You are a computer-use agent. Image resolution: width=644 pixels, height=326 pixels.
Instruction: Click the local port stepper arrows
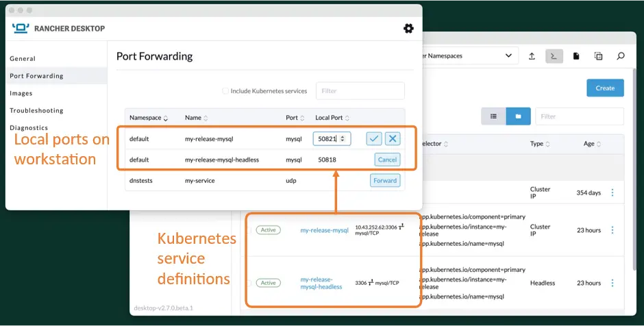click(x=343, y=139)
